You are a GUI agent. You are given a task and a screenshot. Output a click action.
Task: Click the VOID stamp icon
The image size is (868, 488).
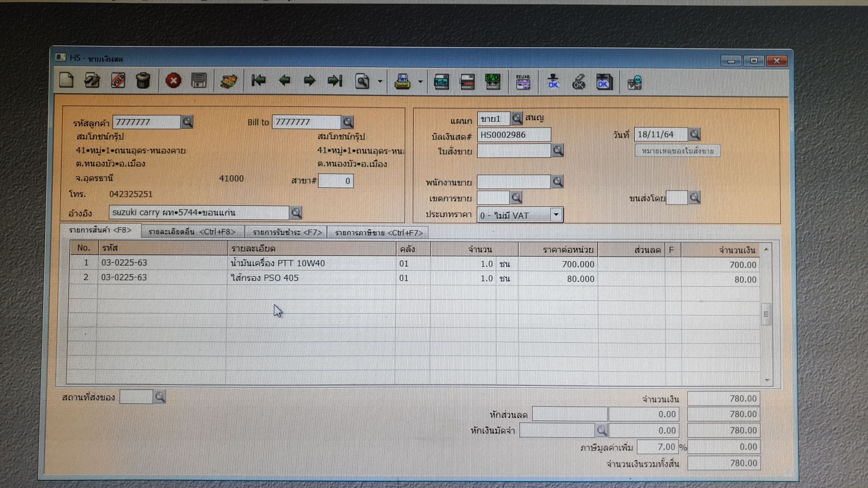pyautogui.click(x=118, y=80)
